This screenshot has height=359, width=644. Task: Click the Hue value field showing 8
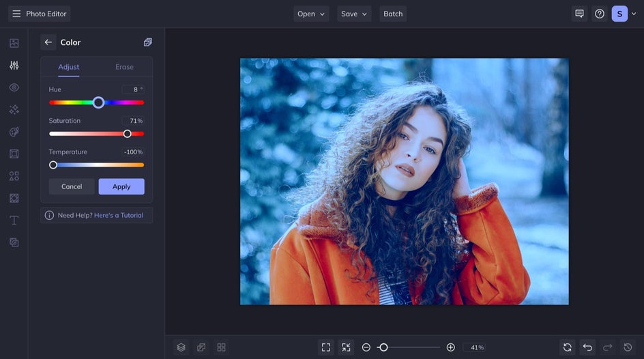pyautogui.click(x=133, y=89)
